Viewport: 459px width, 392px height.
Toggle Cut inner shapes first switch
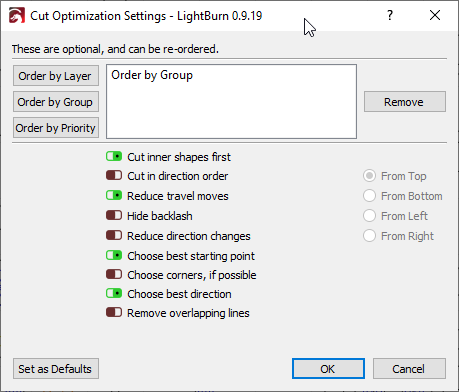click(x=114, y=156)
